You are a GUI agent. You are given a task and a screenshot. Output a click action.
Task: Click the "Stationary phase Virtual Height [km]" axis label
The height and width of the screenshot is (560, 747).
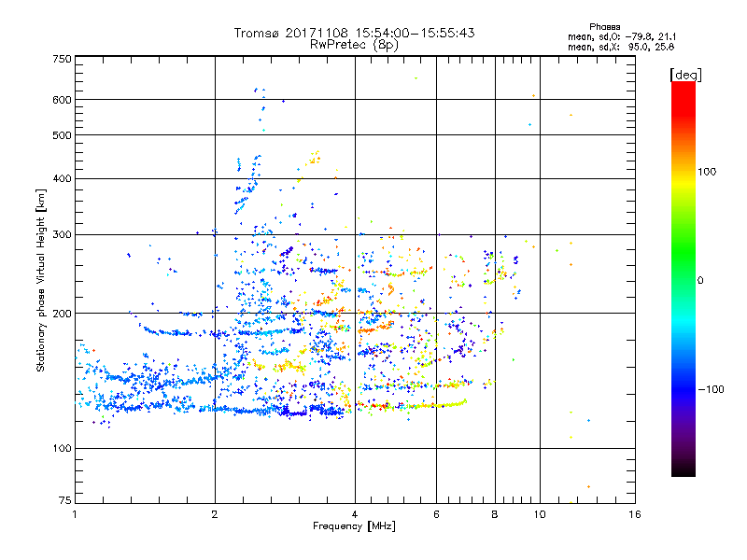[41, 280]
